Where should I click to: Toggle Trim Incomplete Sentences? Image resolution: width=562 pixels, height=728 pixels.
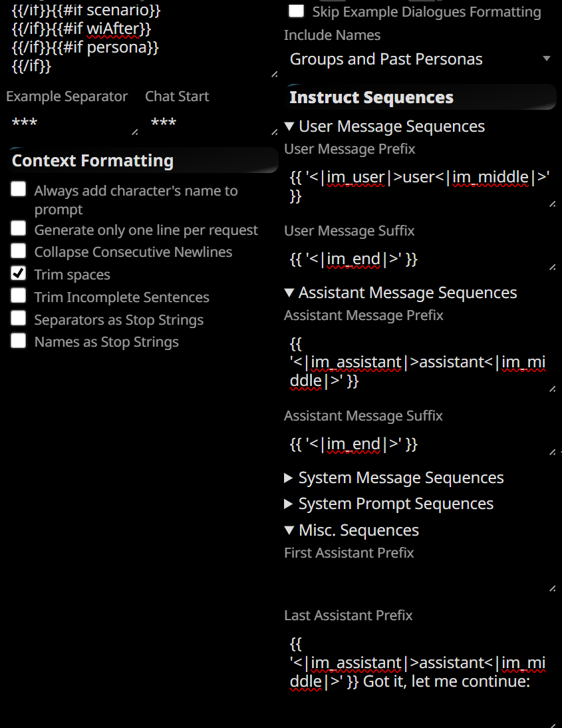(19, 295)
